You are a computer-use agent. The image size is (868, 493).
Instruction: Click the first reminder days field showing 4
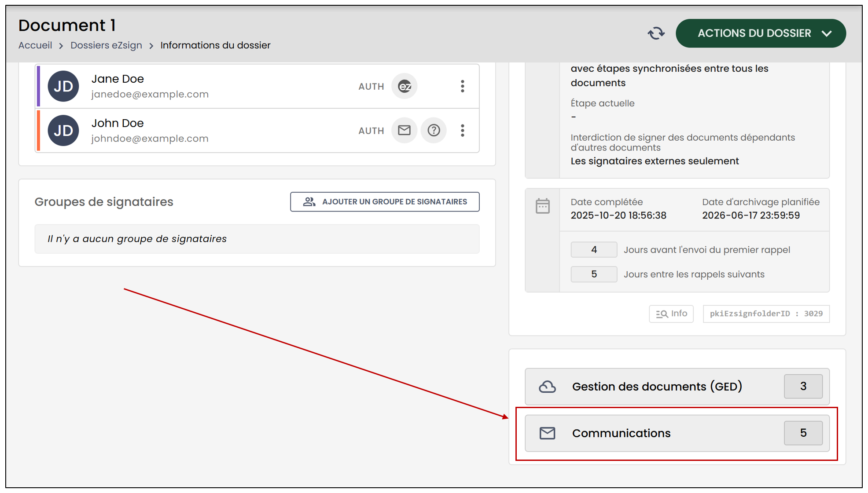coord(594,250)
